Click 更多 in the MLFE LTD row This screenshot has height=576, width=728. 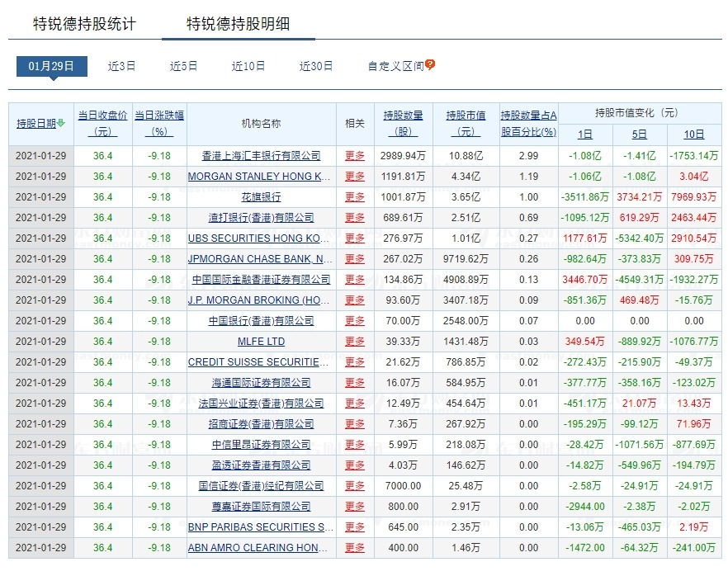coord(355,342)
